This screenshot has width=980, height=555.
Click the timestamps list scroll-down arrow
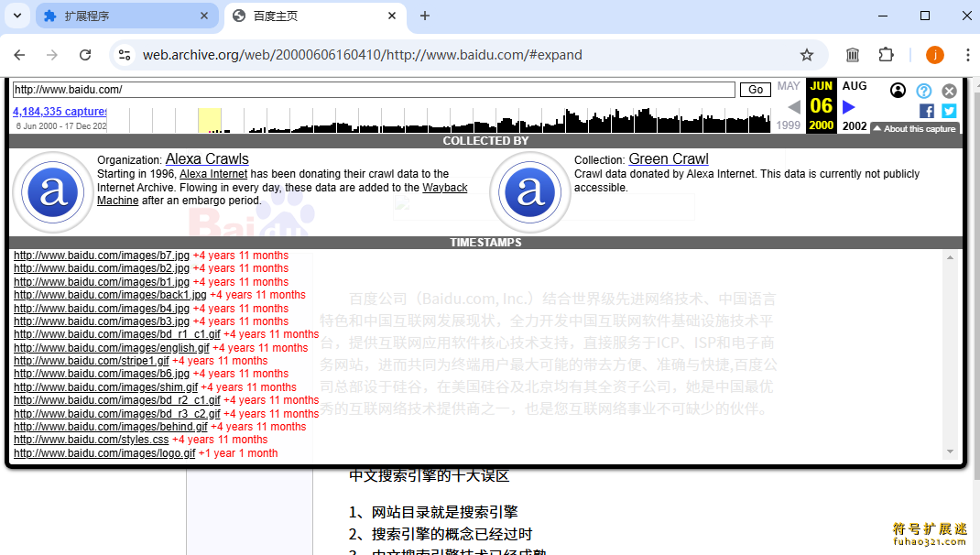point(950,452)
